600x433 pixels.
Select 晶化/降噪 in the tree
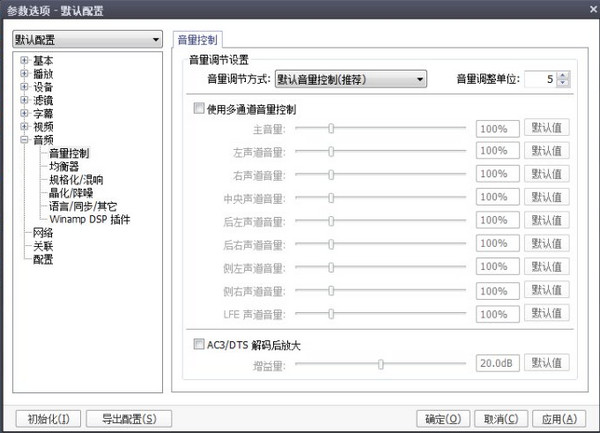(71, 193)
